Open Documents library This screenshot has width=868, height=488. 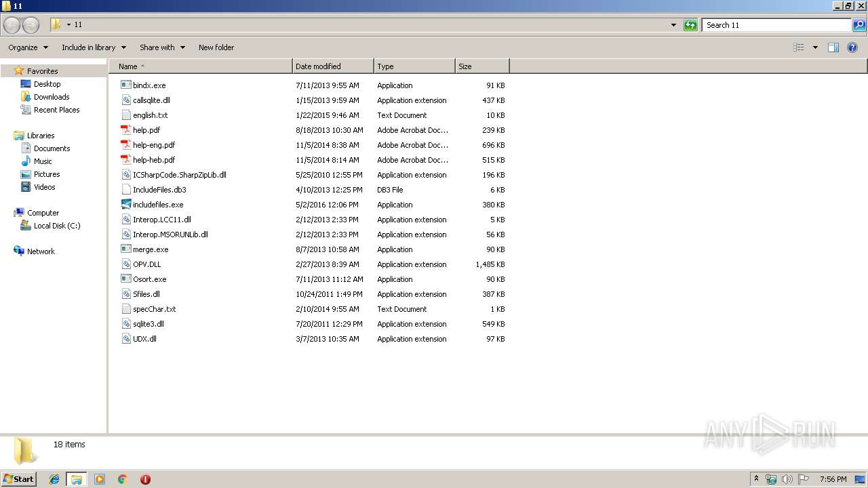click(x=52, y=148)
